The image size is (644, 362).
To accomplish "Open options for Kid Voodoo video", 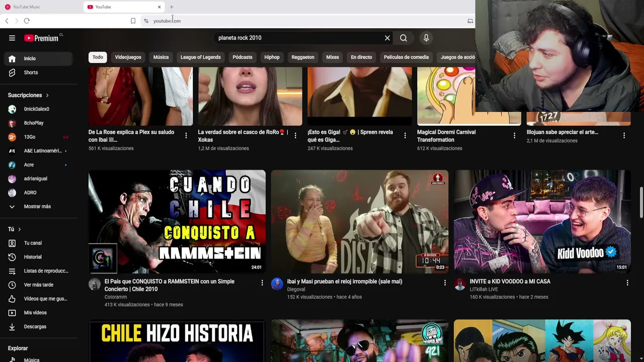I will 627,283.
